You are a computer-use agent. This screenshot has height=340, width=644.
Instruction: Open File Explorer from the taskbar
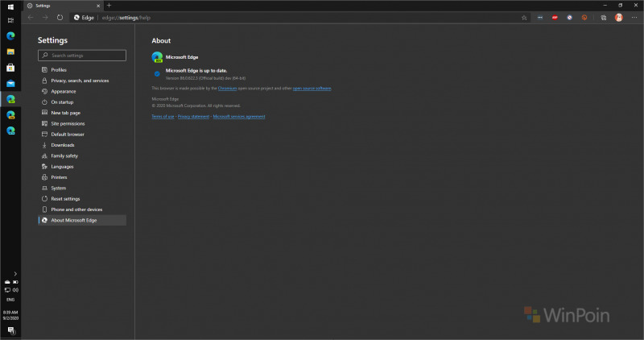point(10,52)
